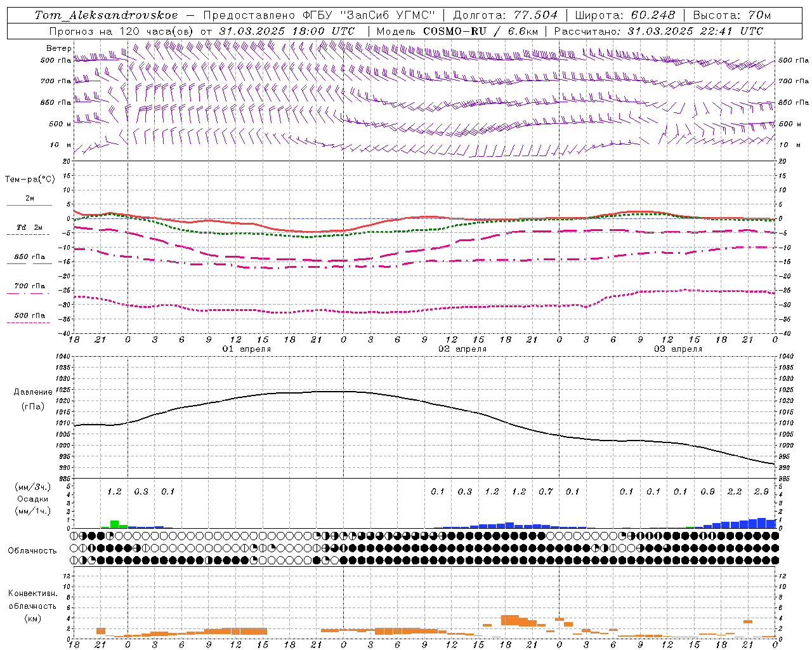Image resolution: width=812 pixels, height=650 pixels.
Task: Click the Ветер wind panel label
Action: [x=59, y=48]
